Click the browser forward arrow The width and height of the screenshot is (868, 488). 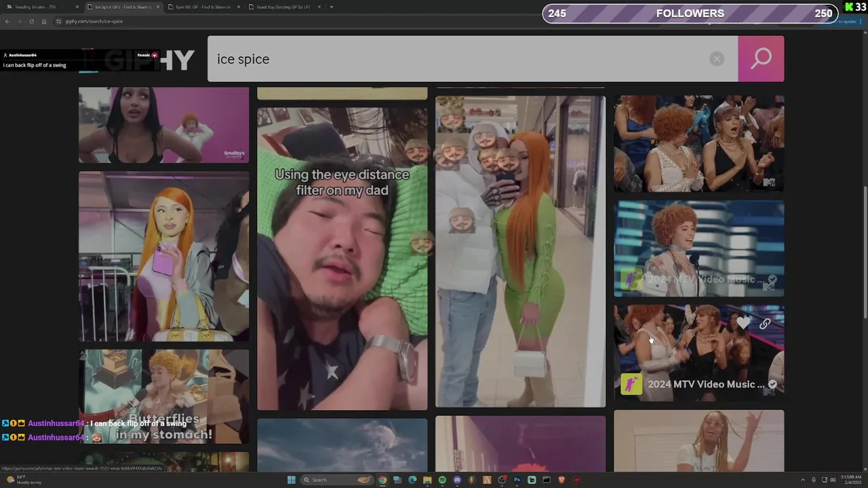(19, 21)
